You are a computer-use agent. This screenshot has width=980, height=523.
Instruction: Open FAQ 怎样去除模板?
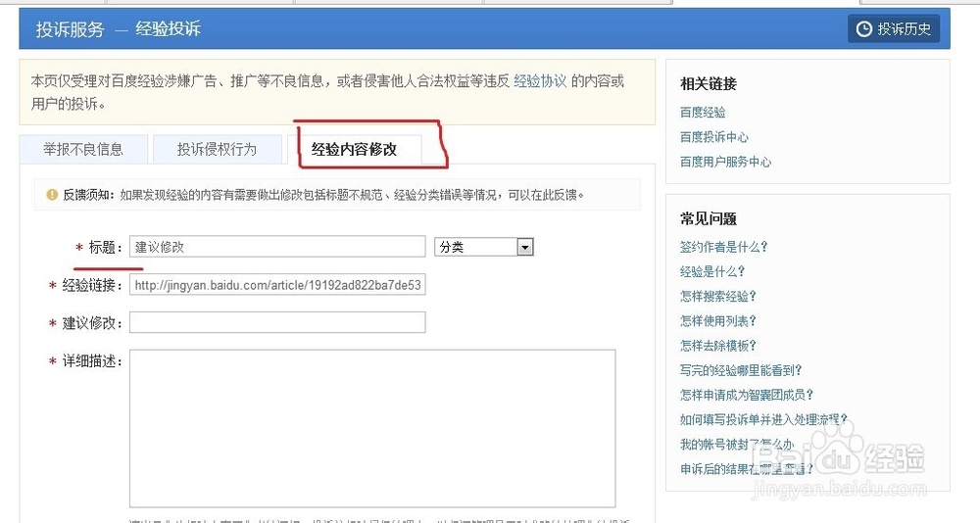tap(718, 346)
